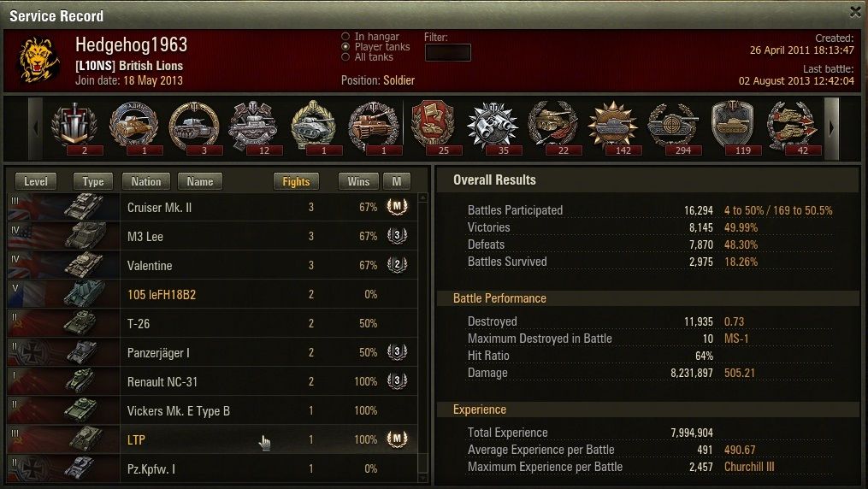Click the shield tank medal showing 119
The width and height of the screenshot is (868, 489).
[732, 127]
